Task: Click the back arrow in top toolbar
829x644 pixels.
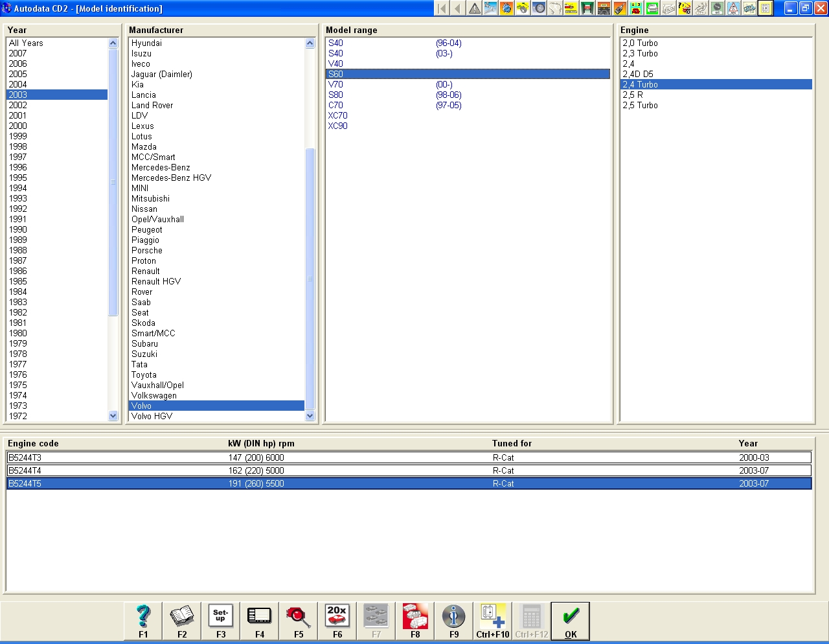Action: (x=458, y=8)
